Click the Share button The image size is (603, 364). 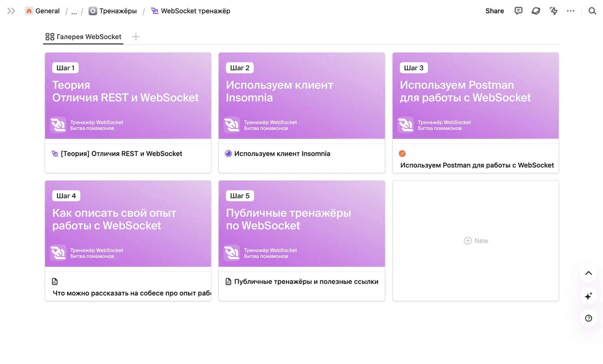494,11
